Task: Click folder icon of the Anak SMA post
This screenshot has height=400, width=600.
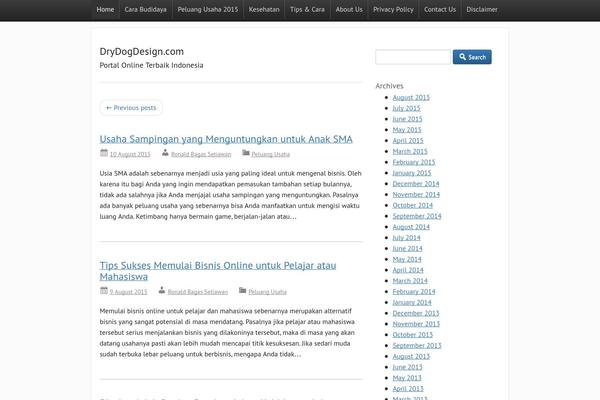Action: pyautogui.click(x=246, y=153)
